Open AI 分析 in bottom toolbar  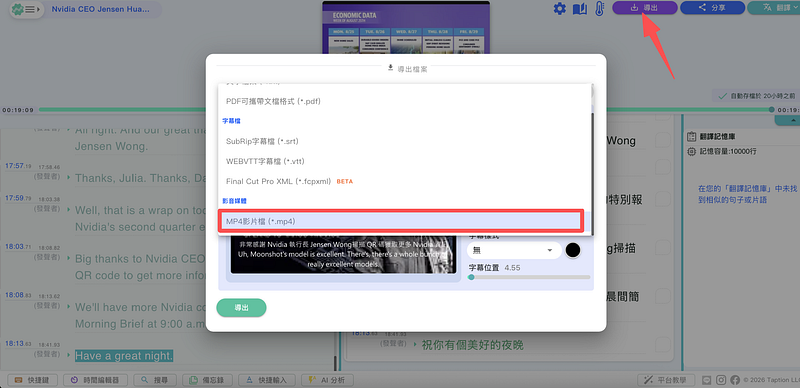click(327, 380)
